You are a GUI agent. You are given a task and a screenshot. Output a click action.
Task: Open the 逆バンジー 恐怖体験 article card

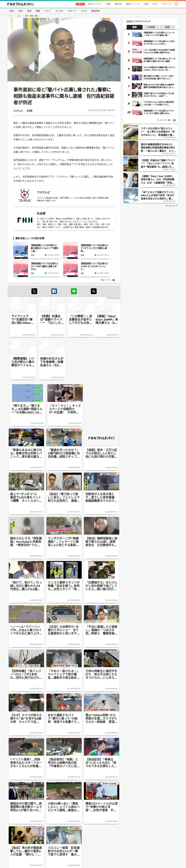26,671
